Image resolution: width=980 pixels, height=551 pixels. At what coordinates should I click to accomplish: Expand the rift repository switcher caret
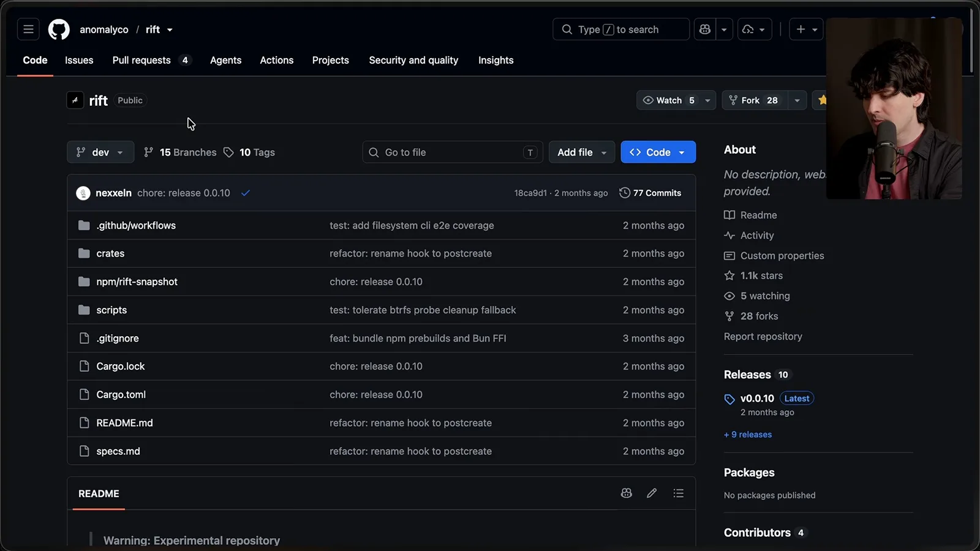(x=170, y=30)
